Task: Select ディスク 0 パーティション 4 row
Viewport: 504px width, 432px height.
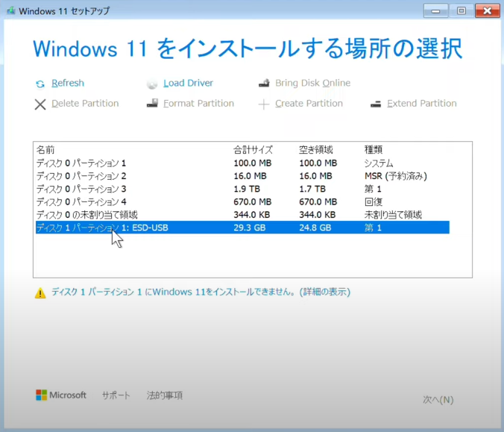Action: coord(242,201)
